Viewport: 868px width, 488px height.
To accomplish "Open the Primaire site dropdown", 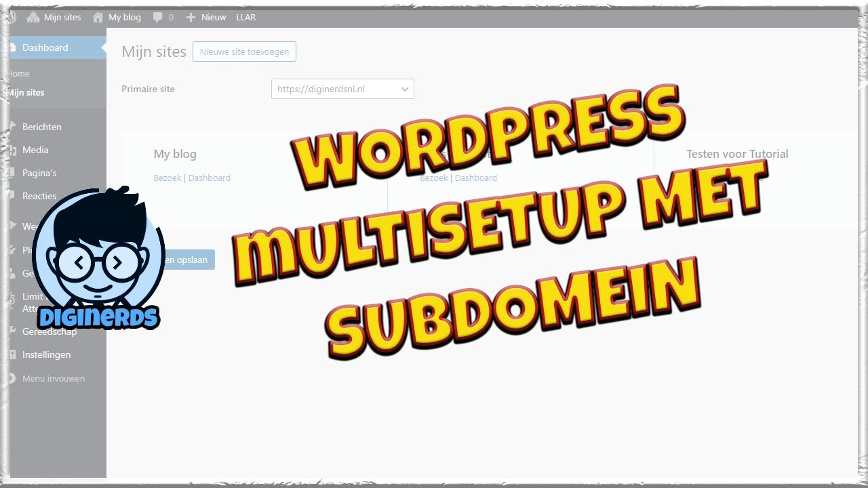I will [342, 89].
